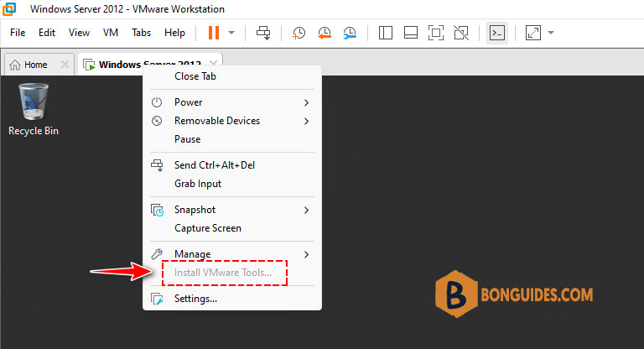Toggle the library sidebar panel icon
This screenshot has height=349, width=644.
point(385,33)
